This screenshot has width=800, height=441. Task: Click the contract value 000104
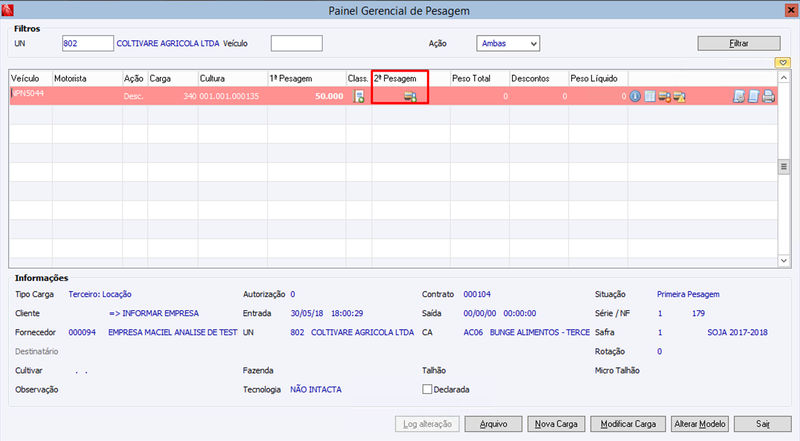(x=477, y=295)
